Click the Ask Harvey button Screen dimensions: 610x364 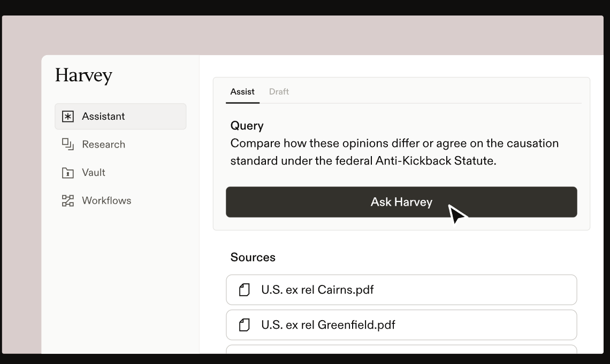coord(401,202)
